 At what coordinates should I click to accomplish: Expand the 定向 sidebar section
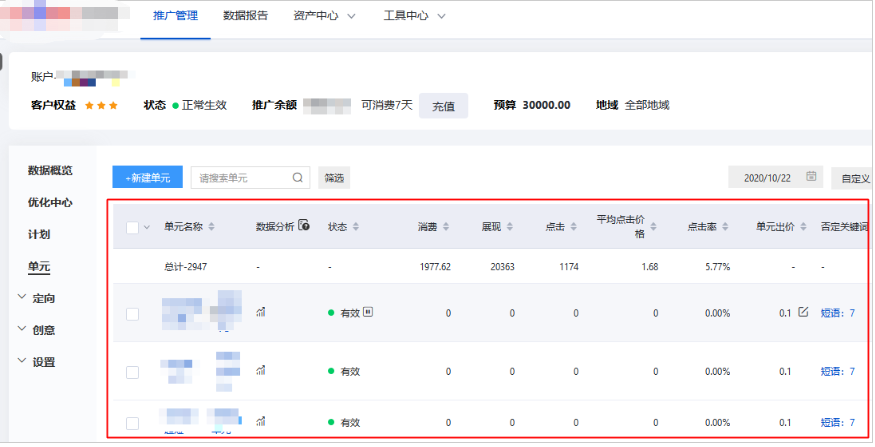(x=36, y=298)
